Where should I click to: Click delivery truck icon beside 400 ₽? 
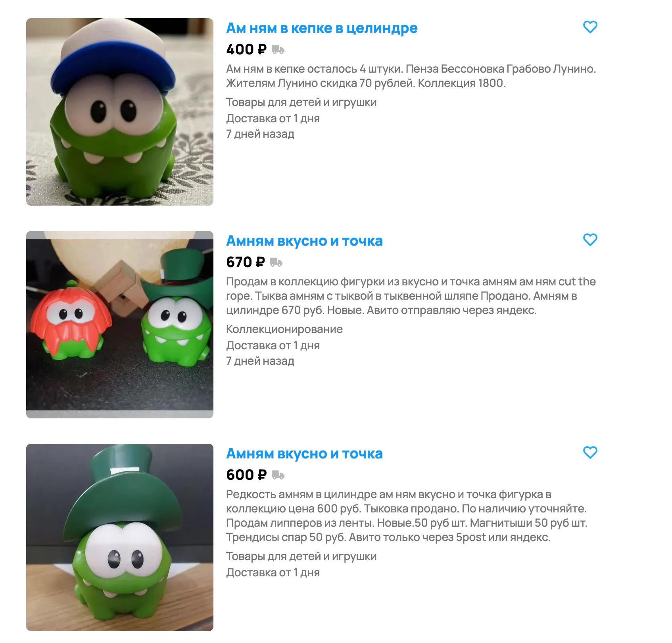pyautogui.click(x=278, y=50)
